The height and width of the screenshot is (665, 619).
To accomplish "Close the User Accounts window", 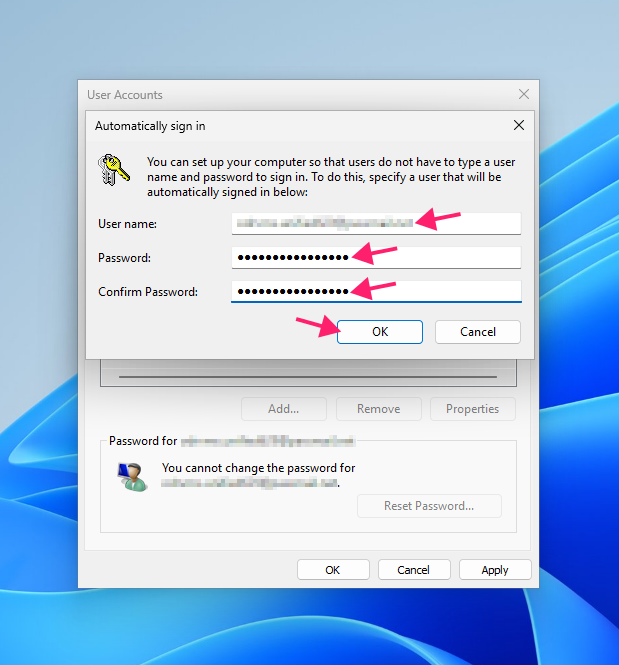I will (524, 94).
